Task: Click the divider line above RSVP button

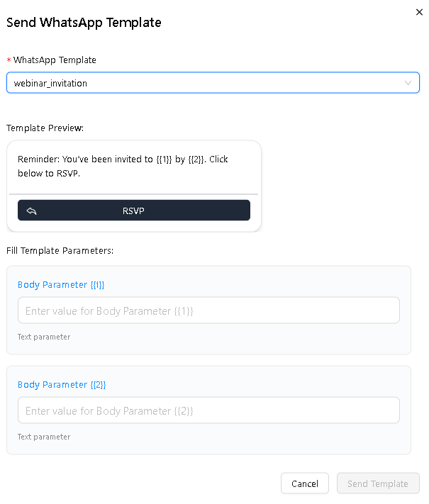Action: (x=134, y=194)
